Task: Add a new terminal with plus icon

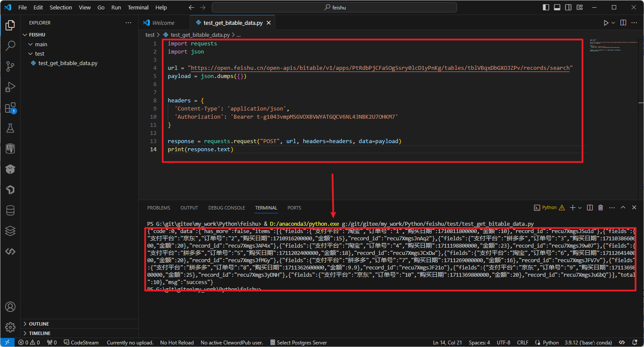Action: point(573,207)
